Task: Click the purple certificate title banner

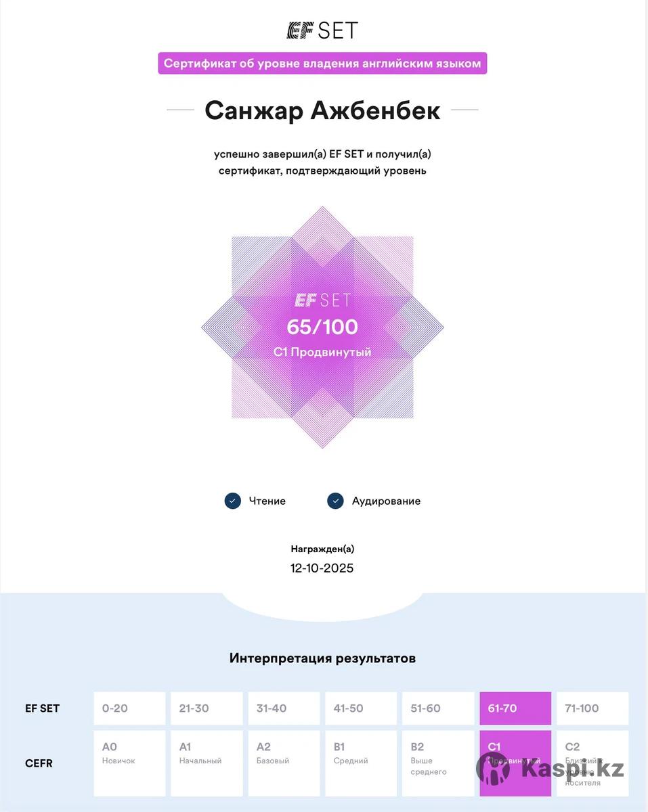Action: [x=322, y=64]
